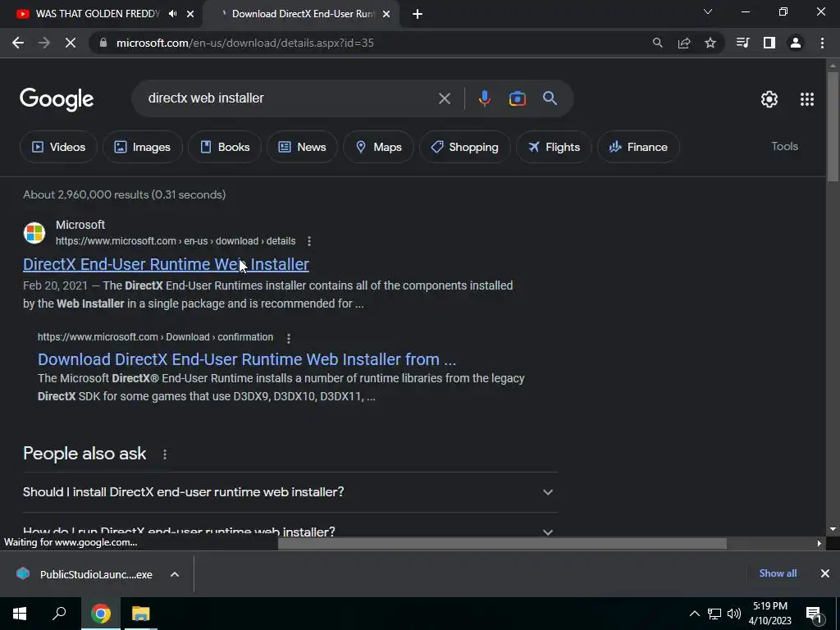840x630 pixels.
Task: Share this page using the share icon
Action: (x=684, y=43)
